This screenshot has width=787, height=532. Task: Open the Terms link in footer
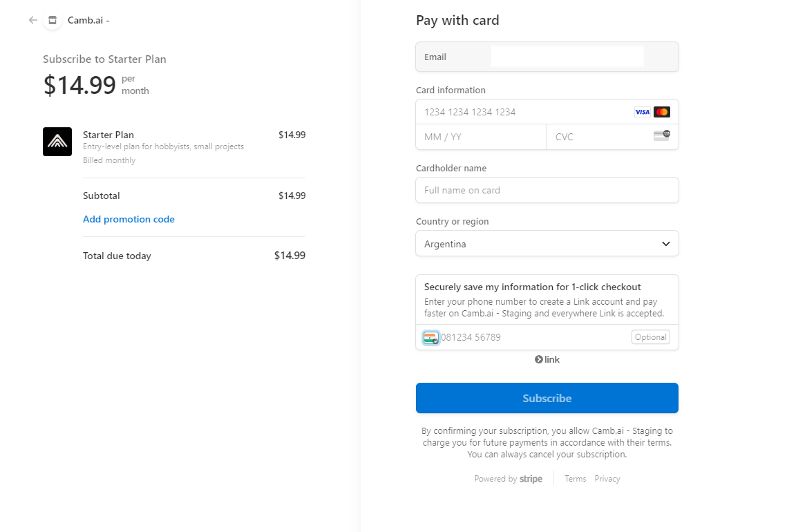tap(575, 479)
